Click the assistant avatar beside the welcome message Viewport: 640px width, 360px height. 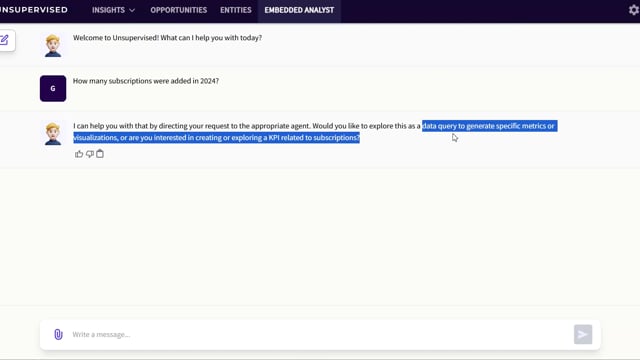point(53,45)
